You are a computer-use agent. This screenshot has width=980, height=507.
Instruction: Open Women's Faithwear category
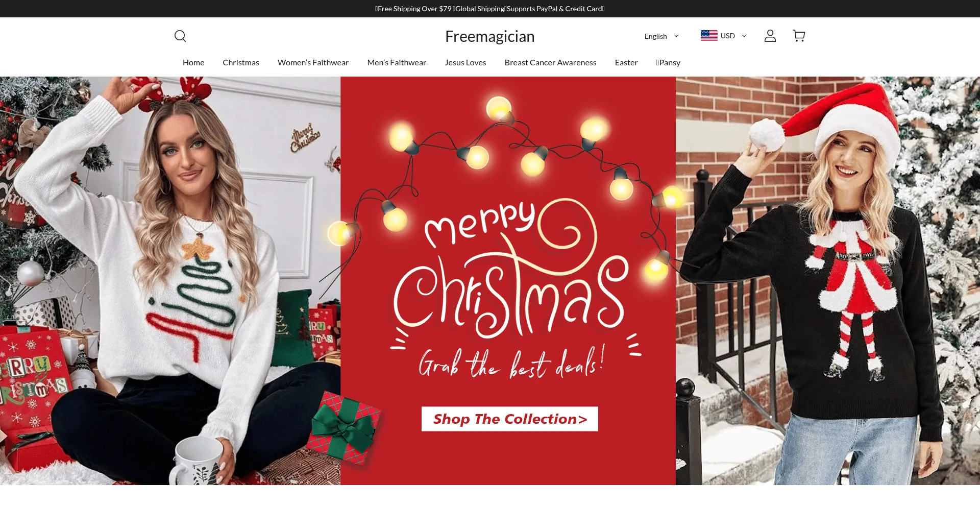tap(313, 62)
